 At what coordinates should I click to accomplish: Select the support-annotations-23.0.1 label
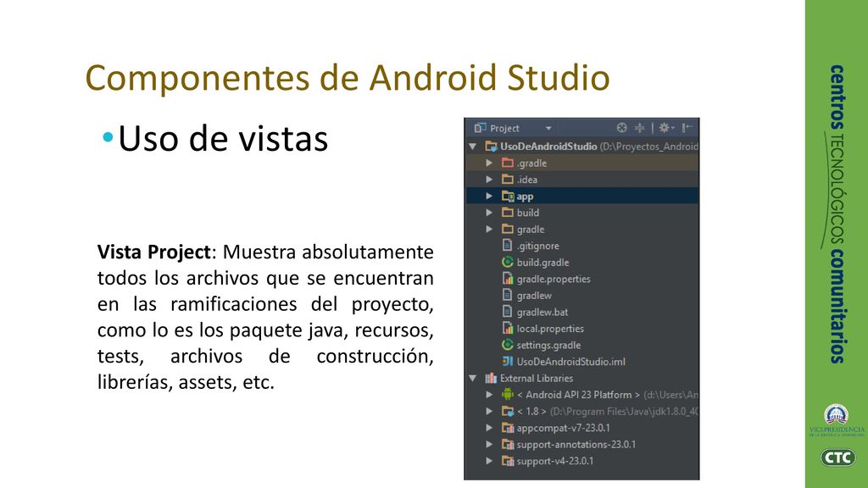(x=576, y=444)
